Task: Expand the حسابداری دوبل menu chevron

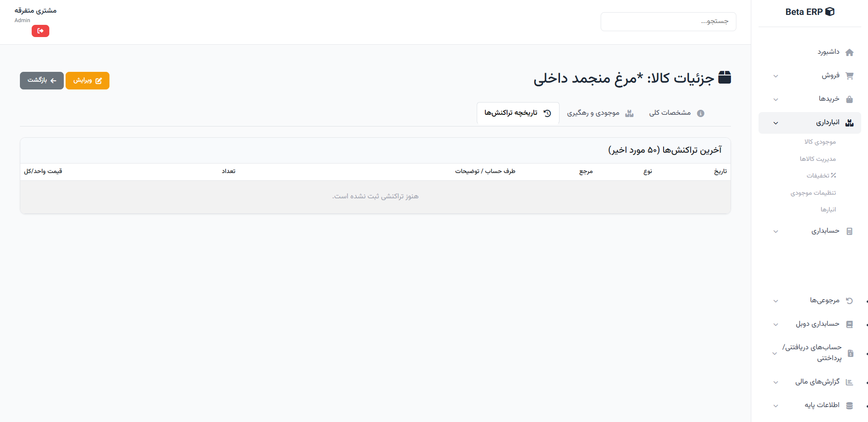Action: coord(776,324)
